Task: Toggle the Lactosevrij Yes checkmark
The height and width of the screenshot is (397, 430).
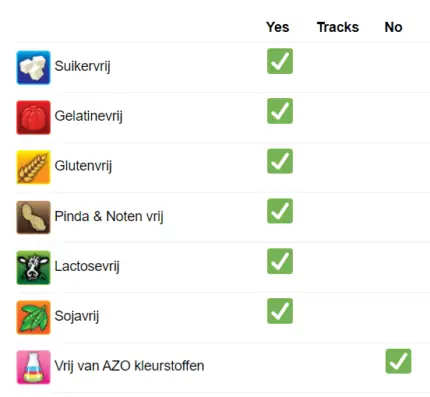Action: 280,261
